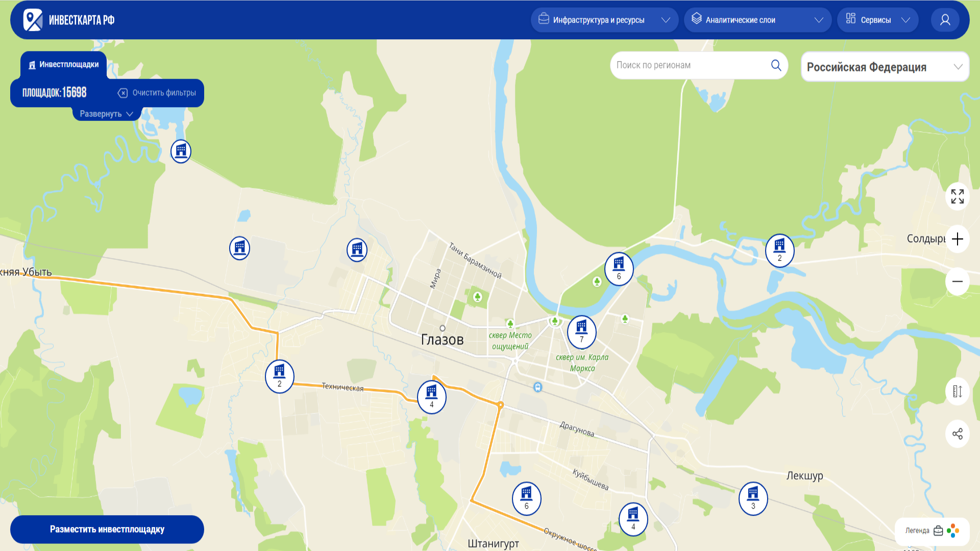This screenshot has width=980, height=551.
Task: Click the site marker near Лекшур
Action: point(753,498)
